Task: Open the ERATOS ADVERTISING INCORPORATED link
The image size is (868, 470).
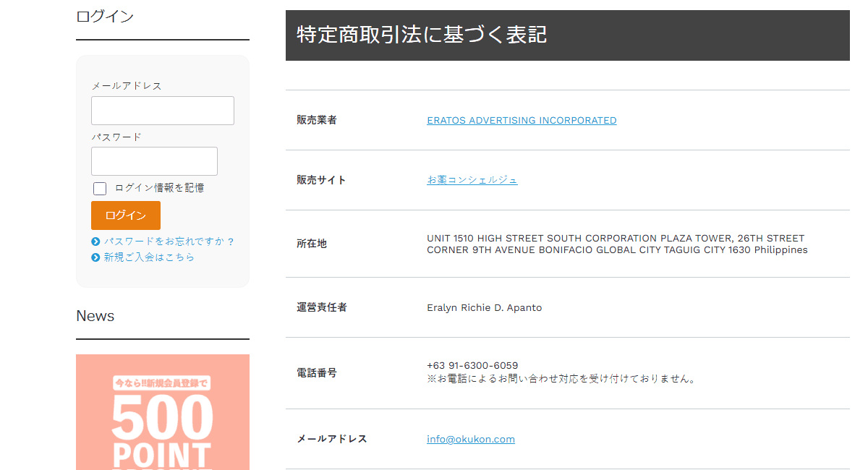Action: (x=522, y=121)
